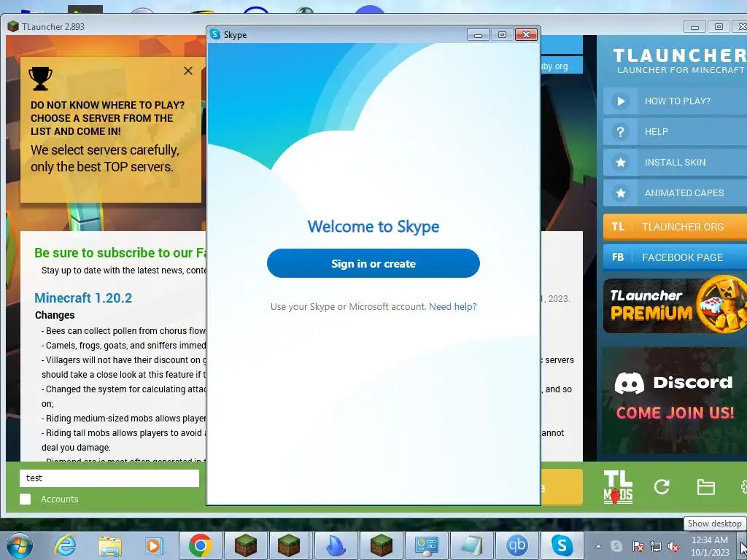Select INSTALL SKIN in TLauncher sidebar
The width and height of the screenshot is (747, 560).
pyautogui.click(x=675, y=163)
